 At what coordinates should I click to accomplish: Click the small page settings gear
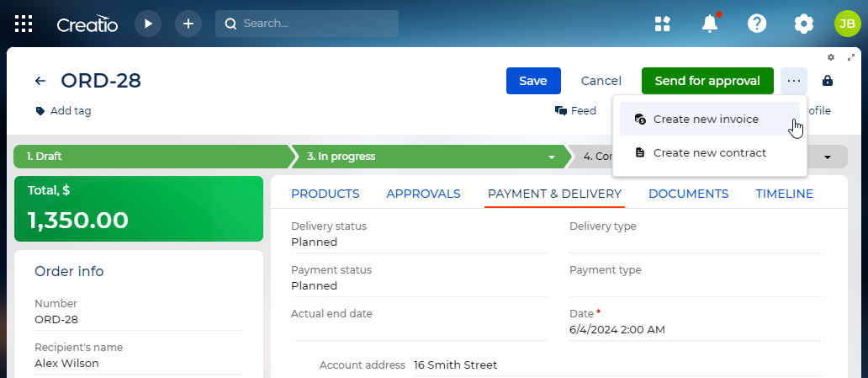pos(831,57)
